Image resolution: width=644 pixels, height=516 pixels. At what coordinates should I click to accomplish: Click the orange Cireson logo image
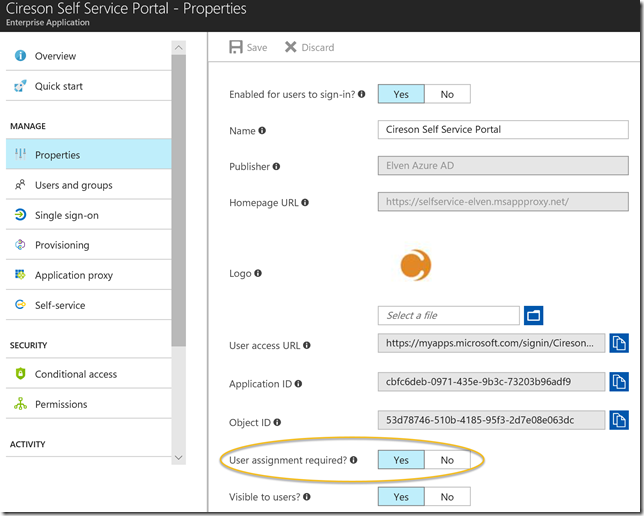click(x=416, y=265)
